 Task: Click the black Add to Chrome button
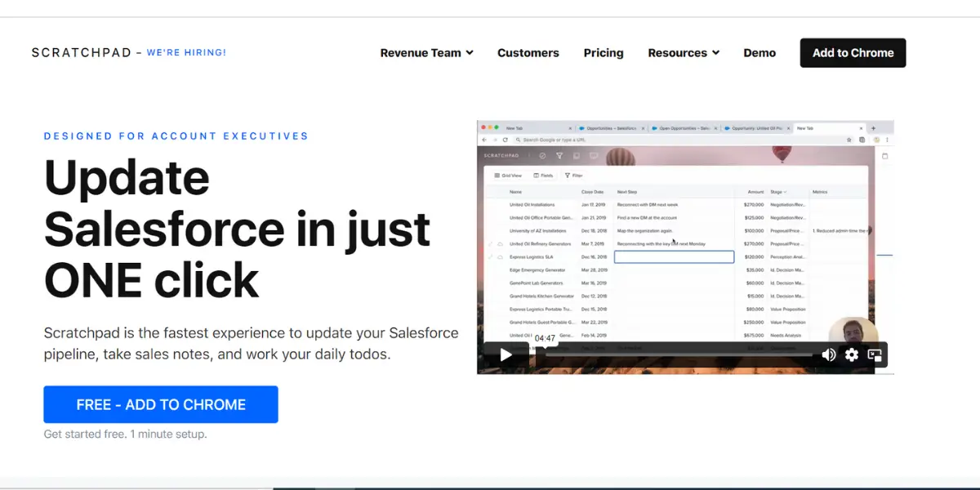coord(853,52)
